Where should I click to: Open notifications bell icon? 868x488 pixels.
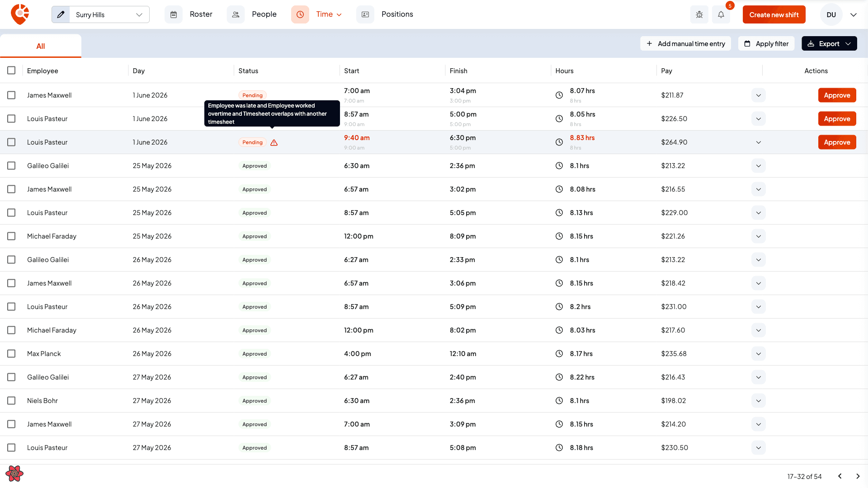click(x=721, y=14)
